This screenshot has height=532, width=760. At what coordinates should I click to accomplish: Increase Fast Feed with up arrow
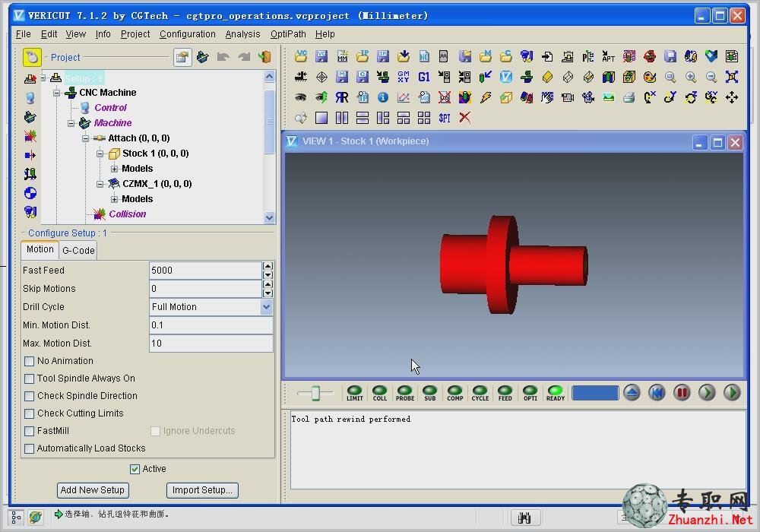pyautogui.click(x=268, y=266)
